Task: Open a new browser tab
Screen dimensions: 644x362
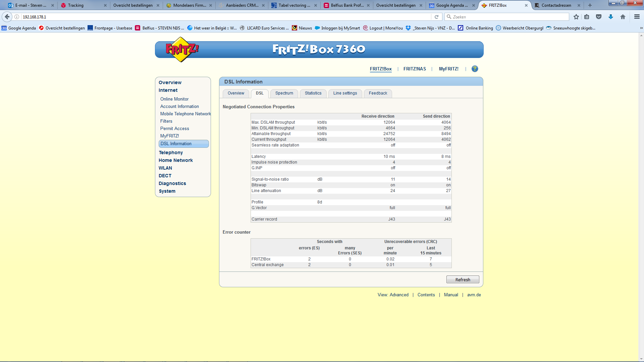Action: 590,5
